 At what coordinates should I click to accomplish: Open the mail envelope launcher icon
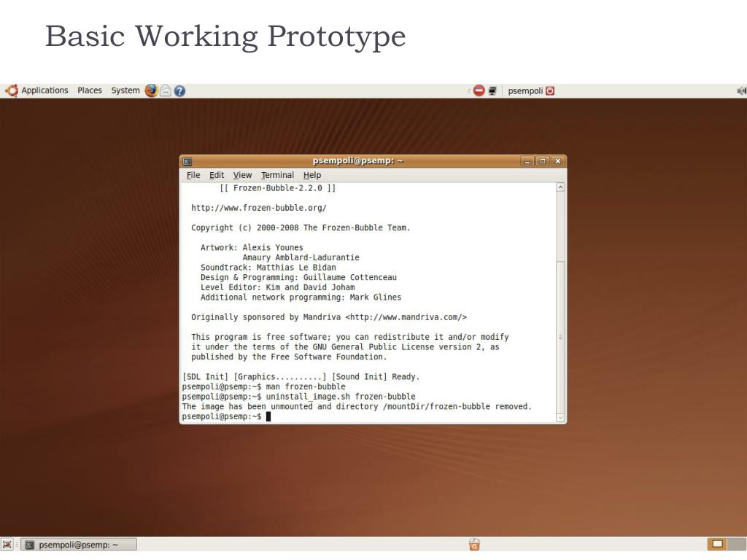click(166, 90)
